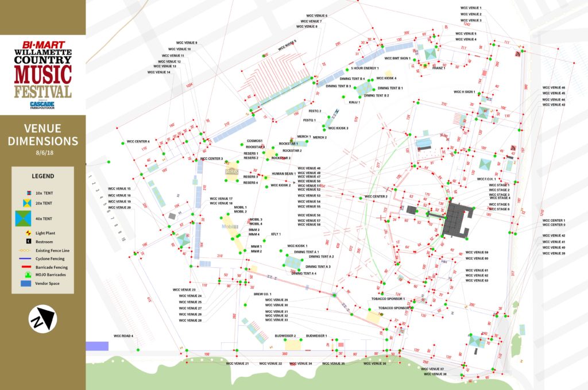Image resolution: width=588 pixels, height=390 pixels.
Task: Click the Mobil 1 logo on map
Action: (x=230, y=227)
